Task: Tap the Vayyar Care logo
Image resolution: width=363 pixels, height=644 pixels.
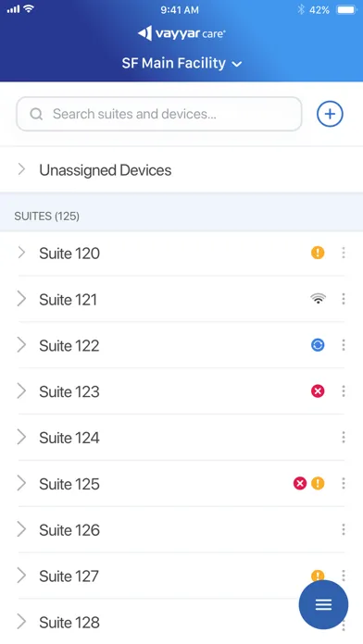Action: tap(181, 33)
